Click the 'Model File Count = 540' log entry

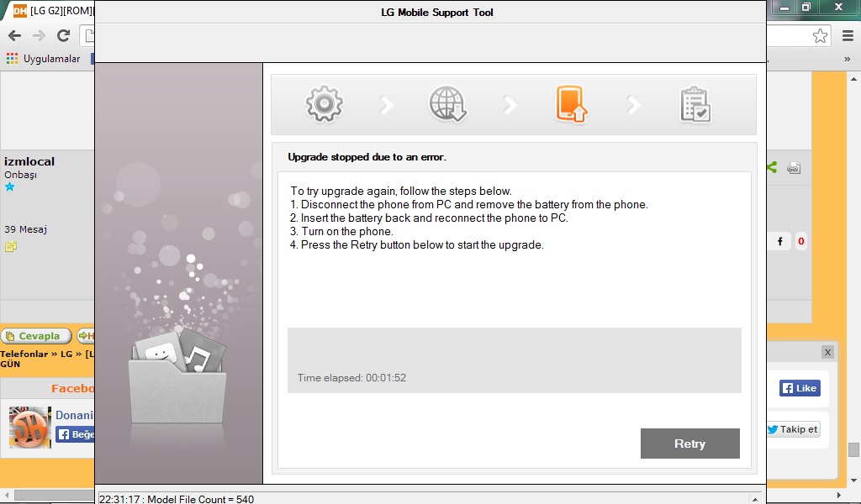tap(177, 498)
